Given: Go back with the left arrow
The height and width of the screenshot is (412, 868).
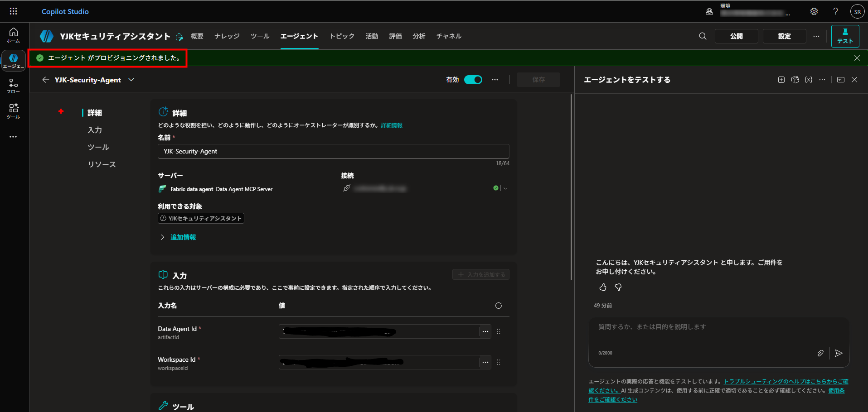Looking at the screenshot, I should pos(45,80).
